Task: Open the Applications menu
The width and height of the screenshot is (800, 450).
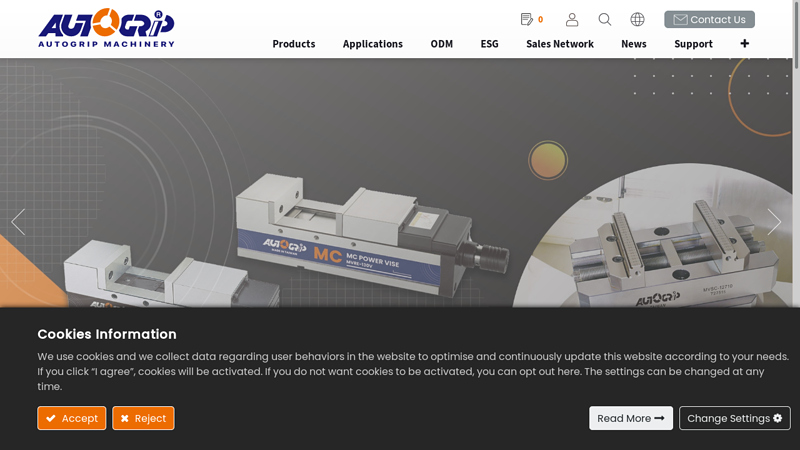Action: click(x=372, y=44)
